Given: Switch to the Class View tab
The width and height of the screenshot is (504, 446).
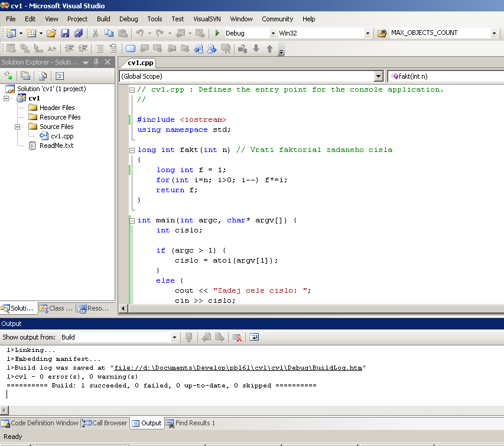Looking at the screenshot, I should 56,308.
